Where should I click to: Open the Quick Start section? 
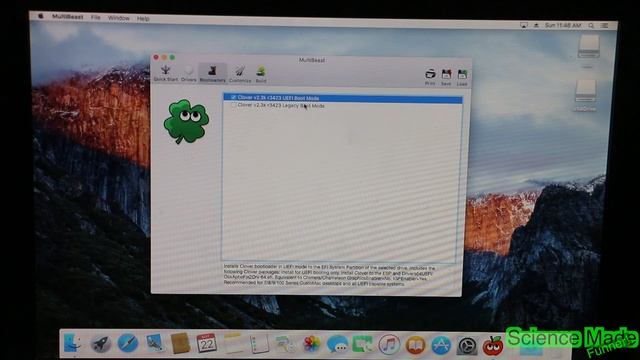(x=166, y=73)
